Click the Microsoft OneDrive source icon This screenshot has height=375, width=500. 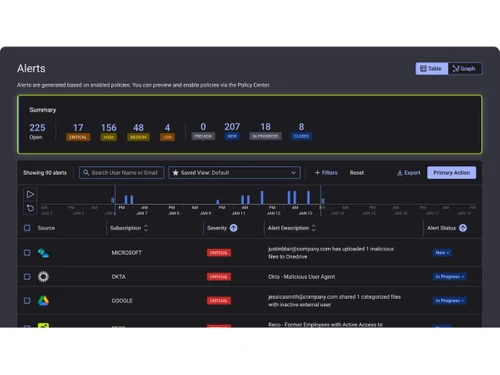pos(43,253)
